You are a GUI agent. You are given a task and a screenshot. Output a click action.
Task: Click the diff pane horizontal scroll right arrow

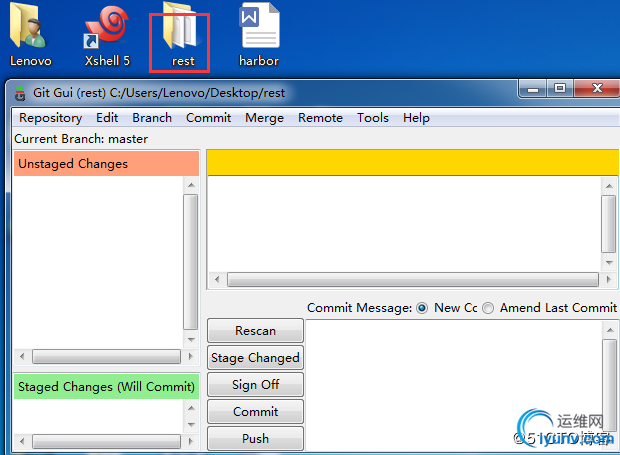pos(609,279)
